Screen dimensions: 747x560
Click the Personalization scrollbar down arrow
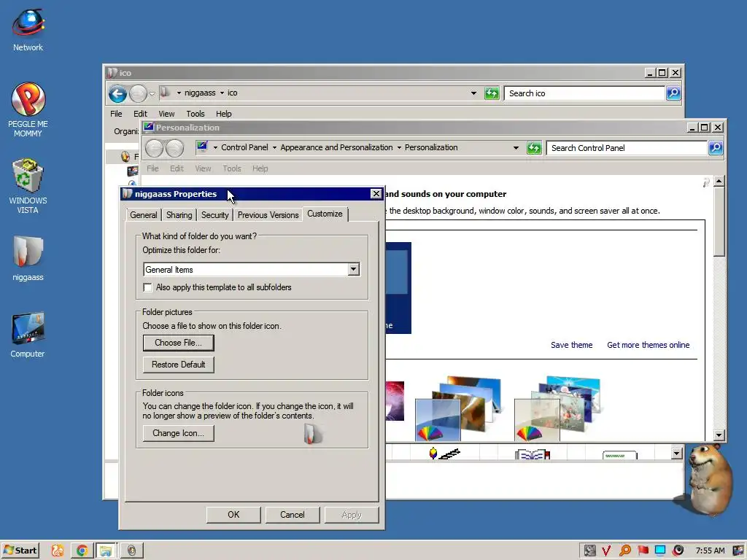pyautogui.click(x=719, y=435)
